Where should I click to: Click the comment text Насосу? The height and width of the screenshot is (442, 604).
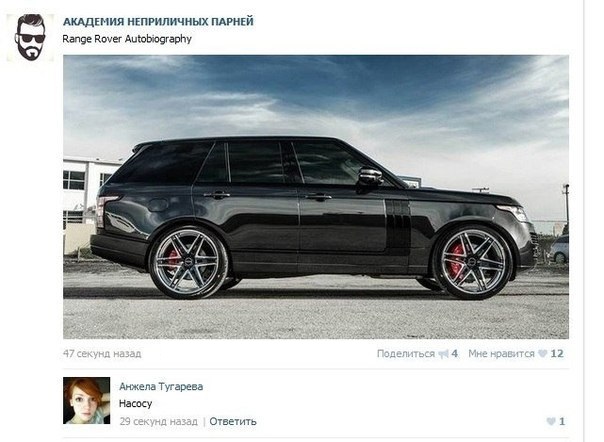click(136, 403)
